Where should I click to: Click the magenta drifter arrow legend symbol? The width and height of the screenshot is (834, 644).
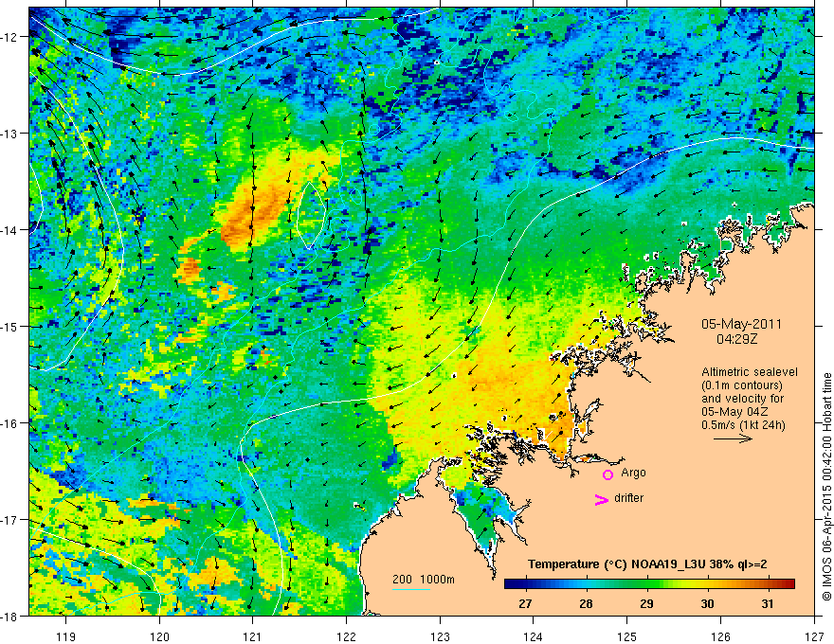pyautogui.click(x=601, y=499)
